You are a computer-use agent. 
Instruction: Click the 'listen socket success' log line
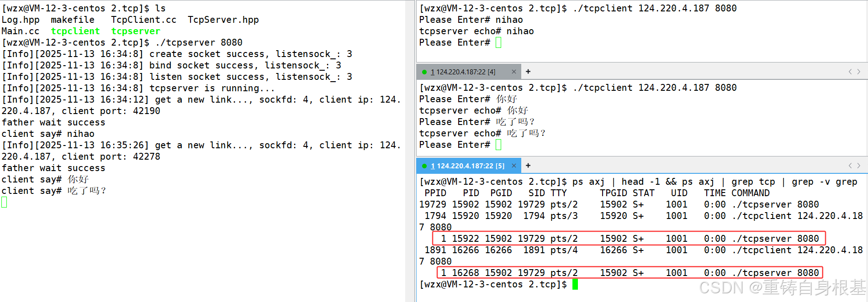pos(177,77)
